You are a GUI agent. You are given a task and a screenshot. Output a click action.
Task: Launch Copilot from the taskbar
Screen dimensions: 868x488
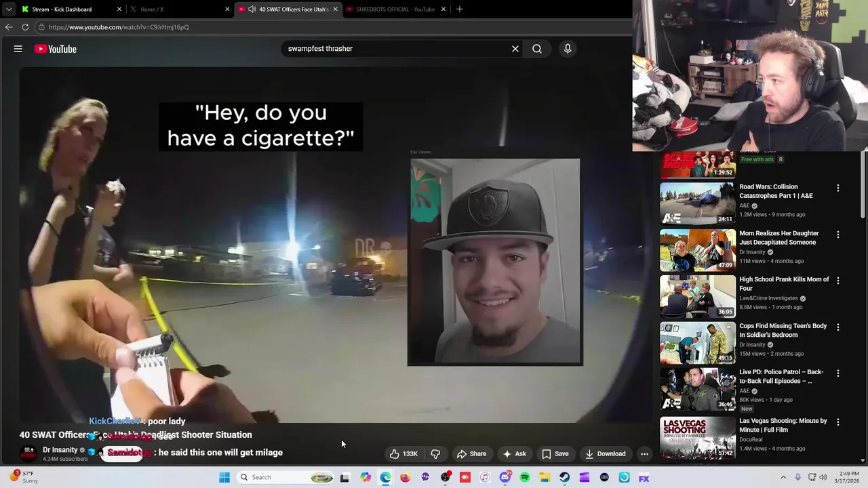366,477
